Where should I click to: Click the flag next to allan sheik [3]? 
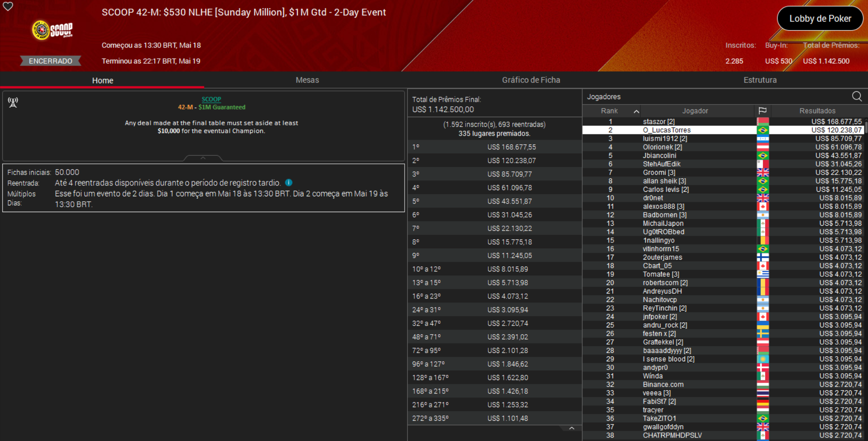coord(763,181)
